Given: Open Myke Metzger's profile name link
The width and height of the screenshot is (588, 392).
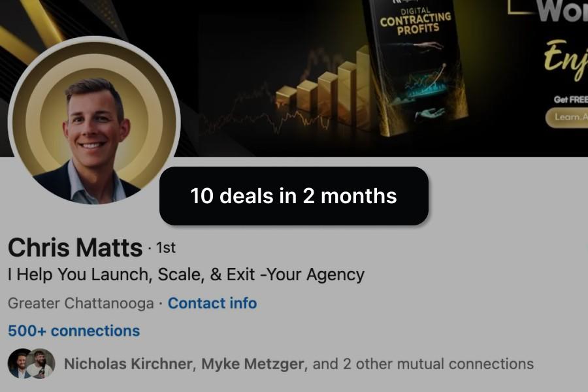Looking at the screenshot, I should [x=252, y=364].
